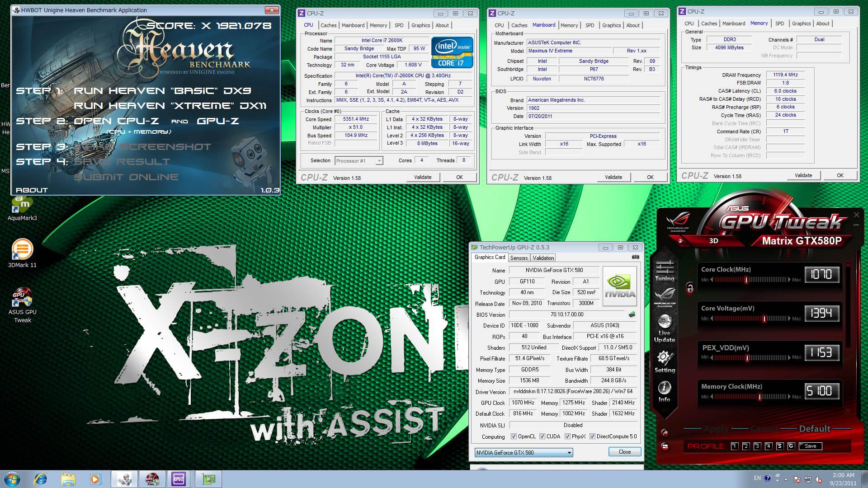Click the Memory Clock value field 5100
The image size is (868, 488).
(x=821, y=391)
